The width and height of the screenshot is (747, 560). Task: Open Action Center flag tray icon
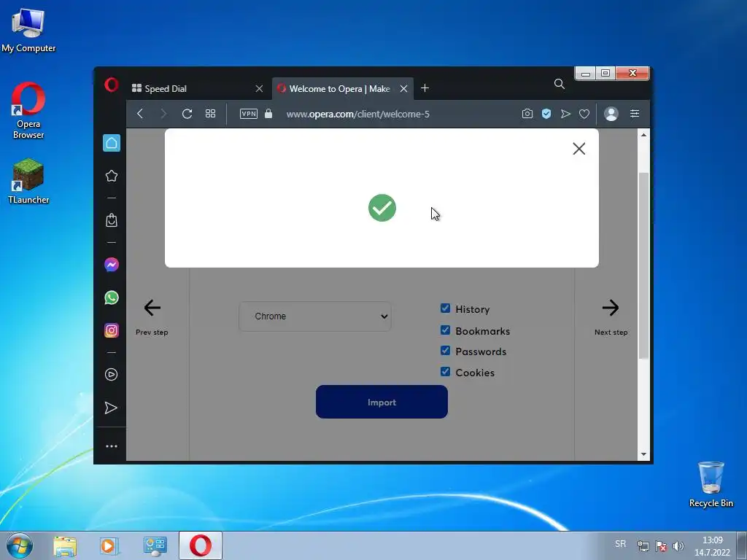coord(661,546)
